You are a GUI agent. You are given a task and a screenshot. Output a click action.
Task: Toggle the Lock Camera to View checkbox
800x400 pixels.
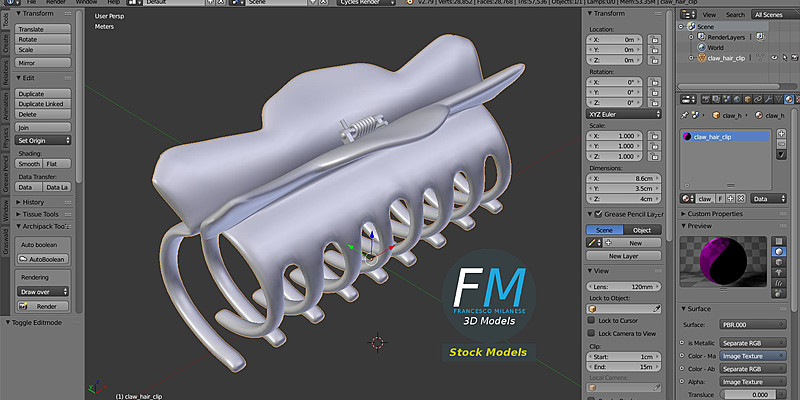pos(592,333)
